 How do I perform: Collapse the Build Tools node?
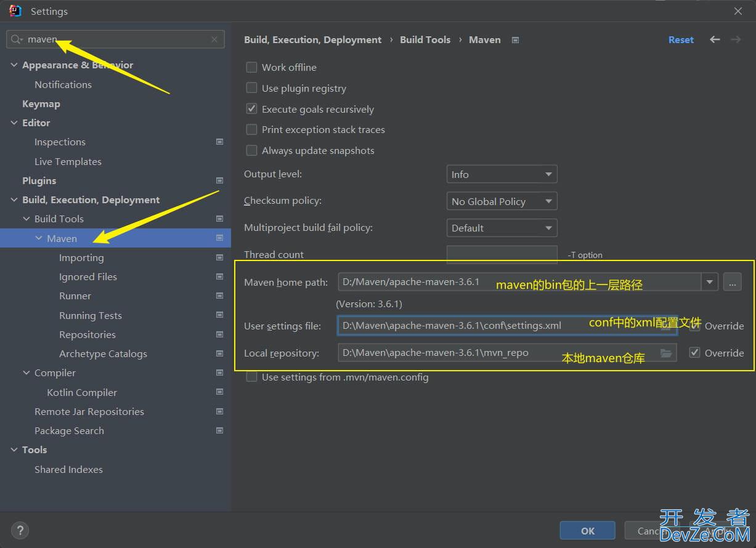[x=26, y=219]
